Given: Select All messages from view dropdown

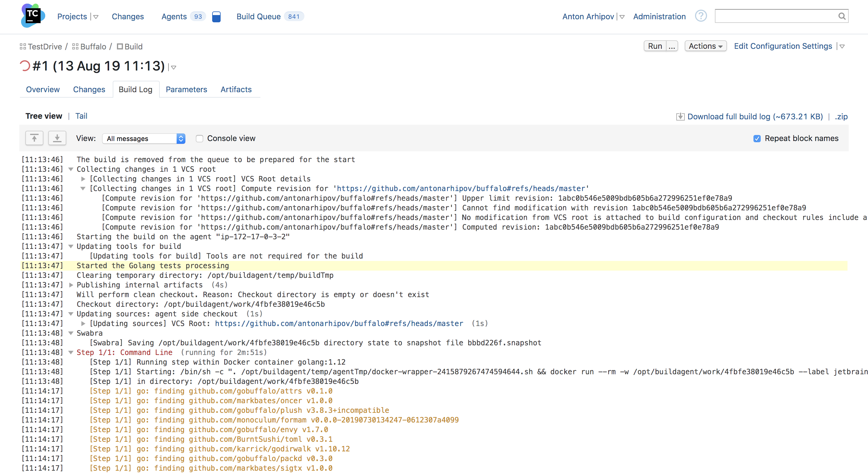Looking at the screenshot, I should coord(143,138).
